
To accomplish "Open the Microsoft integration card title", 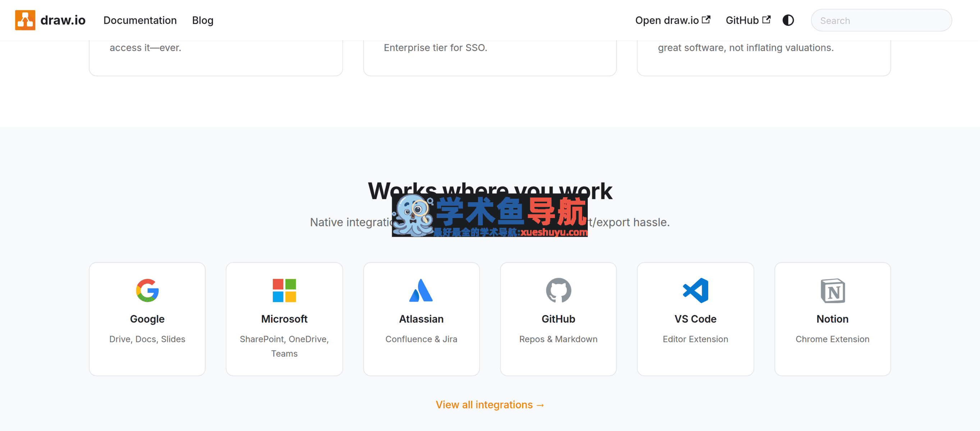I will coord(284,319).
